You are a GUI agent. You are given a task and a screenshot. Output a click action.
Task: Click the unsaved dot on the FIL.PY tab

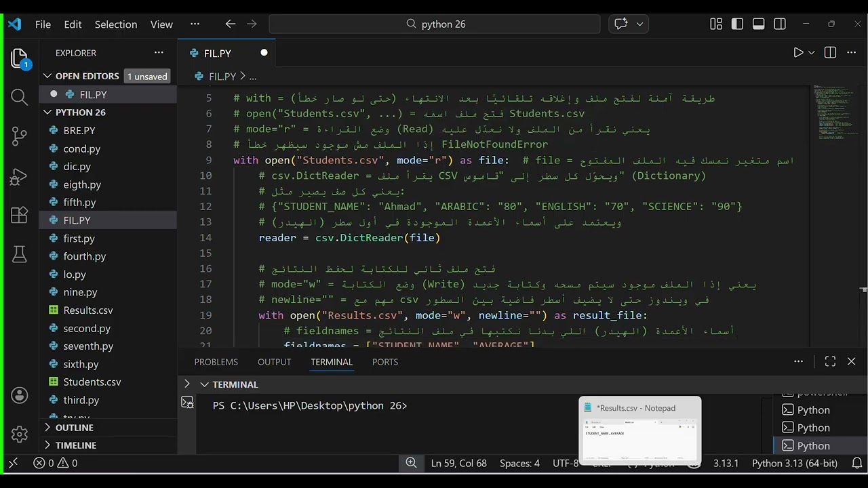[264, 53]
